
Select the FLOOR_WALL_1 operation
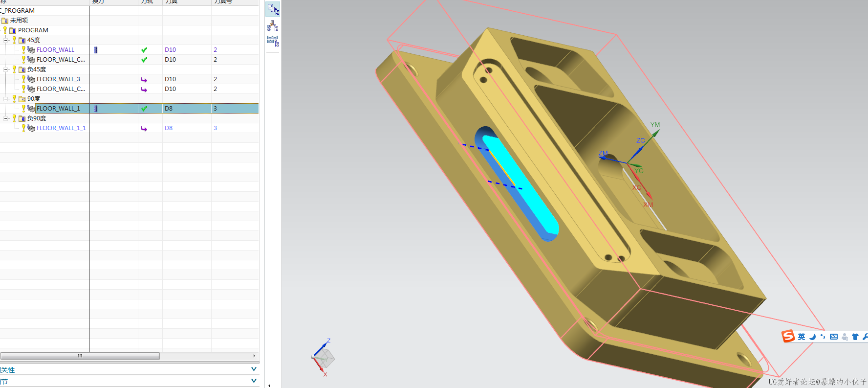58,109
